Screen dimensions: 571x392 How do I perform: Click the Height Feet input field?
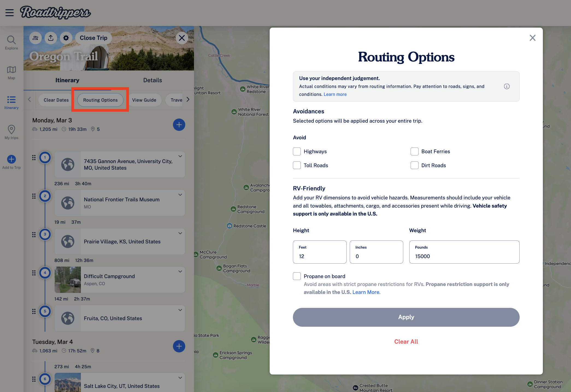[x=320, y=252]
